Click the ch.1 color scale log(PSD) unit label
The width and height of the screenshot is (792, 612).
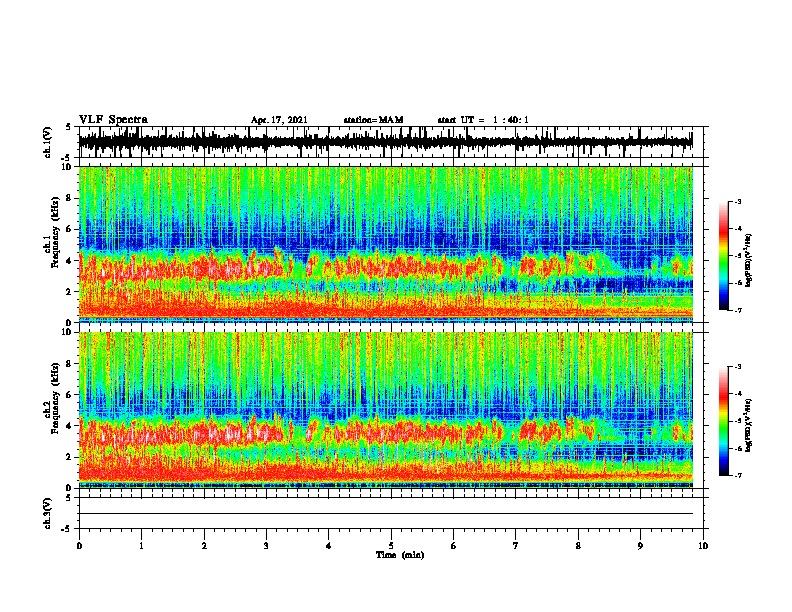749,261
